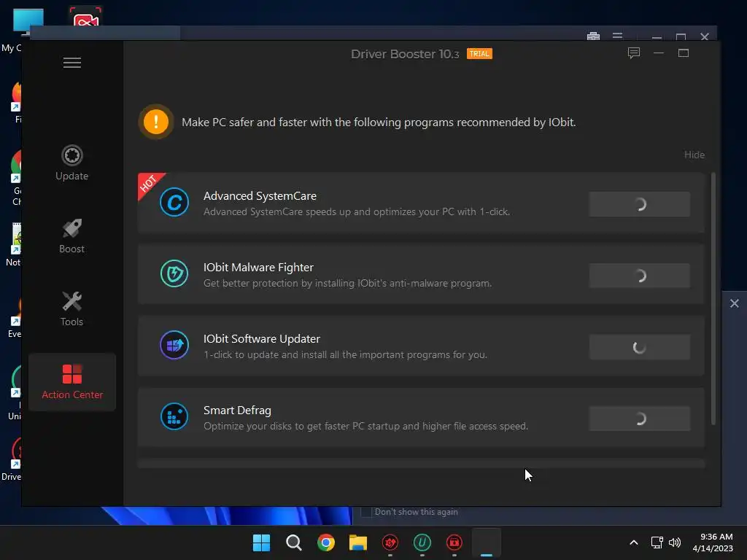Switch to the Update section
747x560 pixels.
[x=72, y=163]
